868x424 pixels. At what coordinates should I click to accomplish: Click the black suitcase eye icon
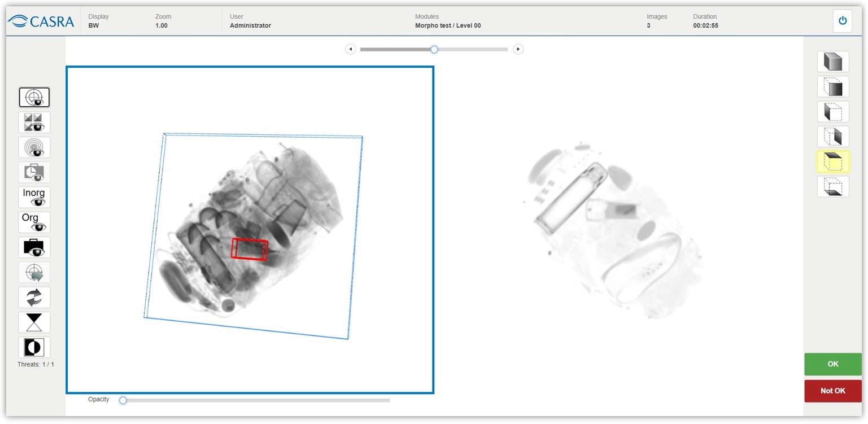click(34, 247)
